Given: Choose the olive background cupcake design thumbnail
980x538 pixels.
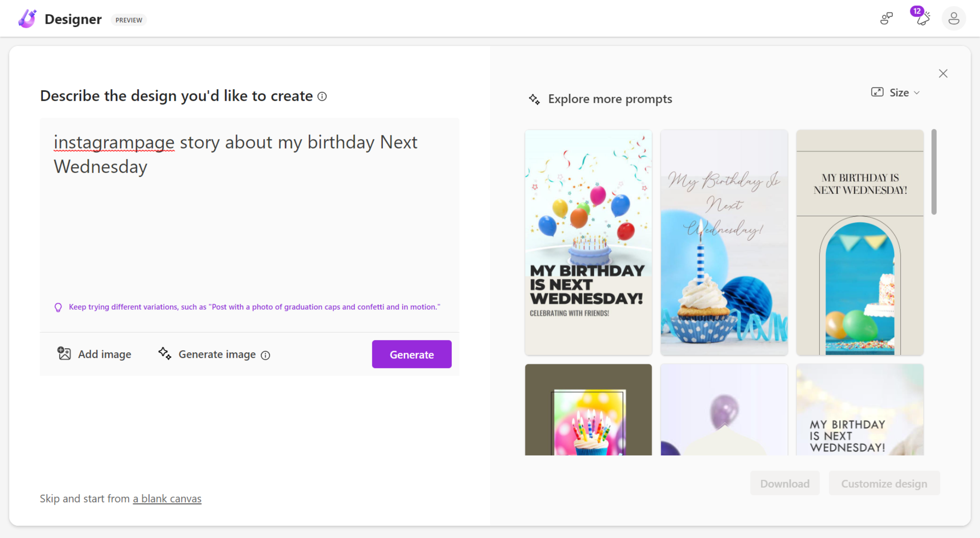Looking at the screenshot, I should pos(588,410).
